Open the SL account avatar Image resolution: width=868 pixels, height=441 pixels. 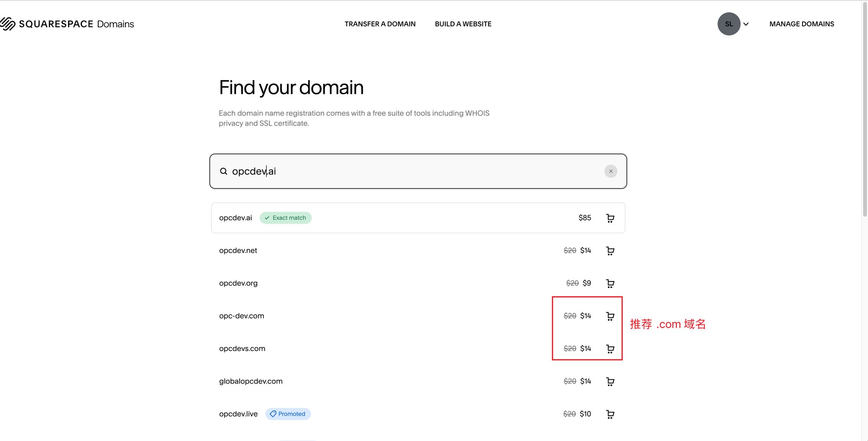point(729,24)
